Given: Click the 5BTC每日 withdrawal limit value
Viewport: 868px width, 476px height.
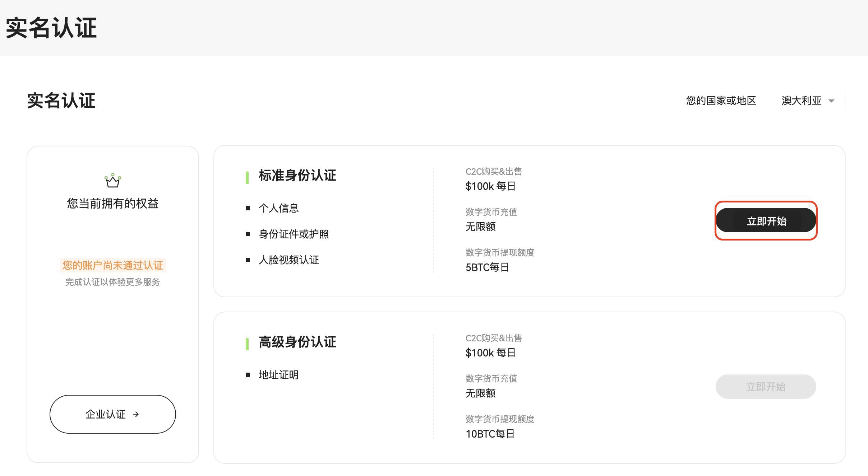Looking at the screenshot, I should [x=487, y=267].
